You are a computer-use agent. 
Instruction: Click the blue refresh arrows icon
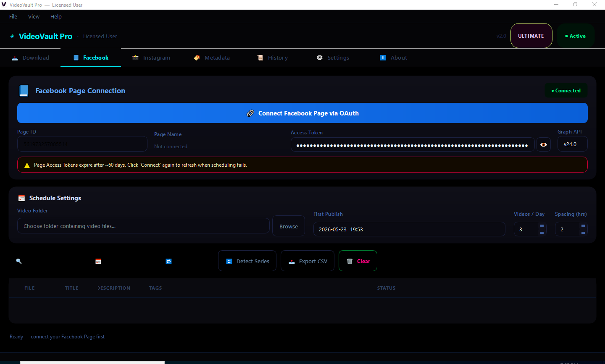(168, 261)
